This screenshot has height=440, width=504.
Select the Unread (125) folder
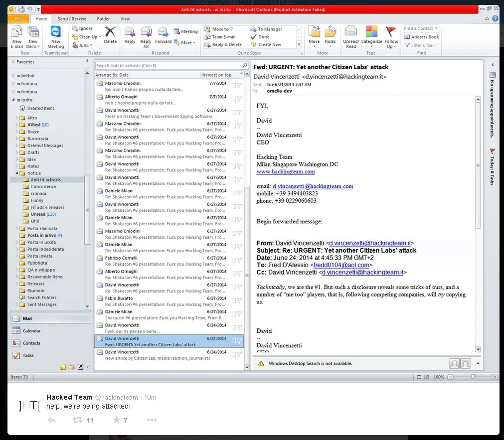tap(43, 214)
